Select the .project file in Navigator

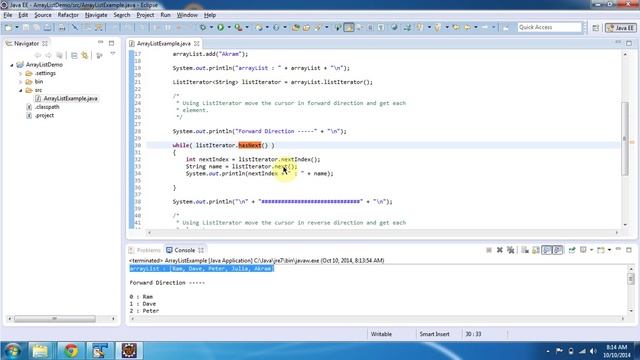pos(44,116)
